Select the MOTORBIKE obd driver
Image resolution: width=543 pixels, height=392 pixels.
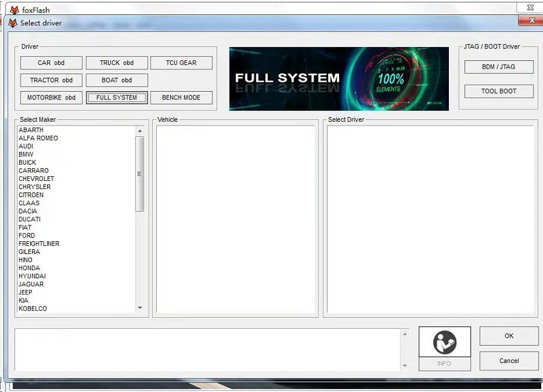(51, 98)
